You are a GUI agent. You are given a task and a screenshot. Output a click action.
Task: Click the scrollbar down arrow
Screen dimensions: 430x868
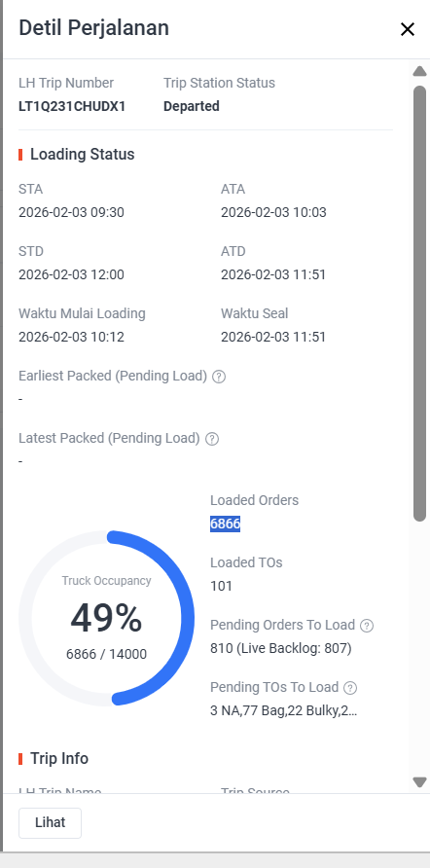[x=419, y=782]
